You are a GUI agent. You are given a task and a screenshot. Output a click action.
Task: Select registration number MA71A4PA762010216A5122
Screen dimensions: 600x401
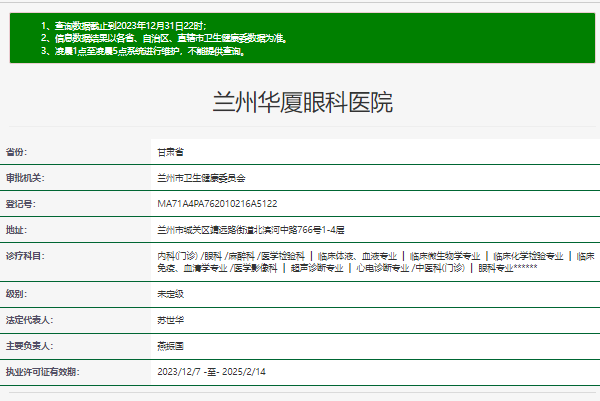click(x=217, y=204)
